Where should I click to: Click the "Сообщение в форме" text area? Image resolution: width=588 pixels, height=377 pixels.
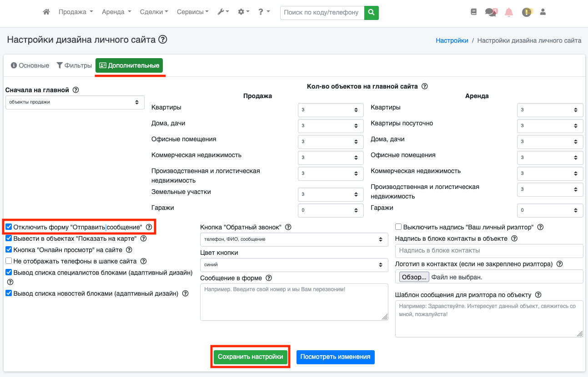pyautogui.click(x=294, y=302)
